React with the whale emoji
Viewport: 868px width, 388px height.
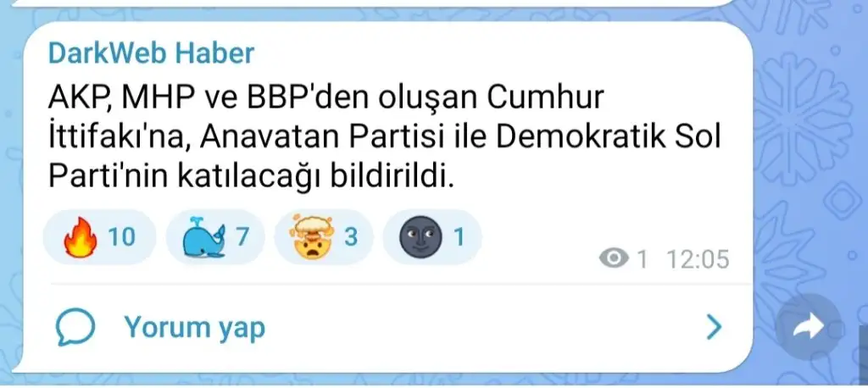[203, 237]
